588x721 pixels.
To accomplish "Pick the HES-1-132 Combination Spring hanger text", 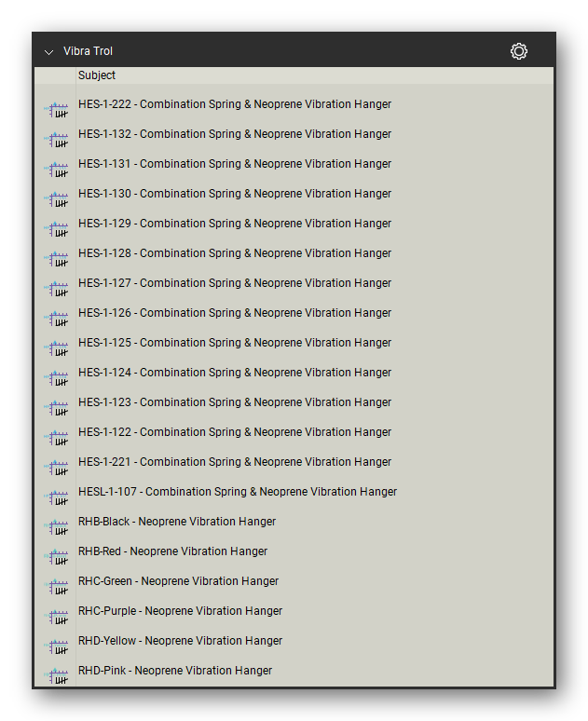I will tap(235, 134).
